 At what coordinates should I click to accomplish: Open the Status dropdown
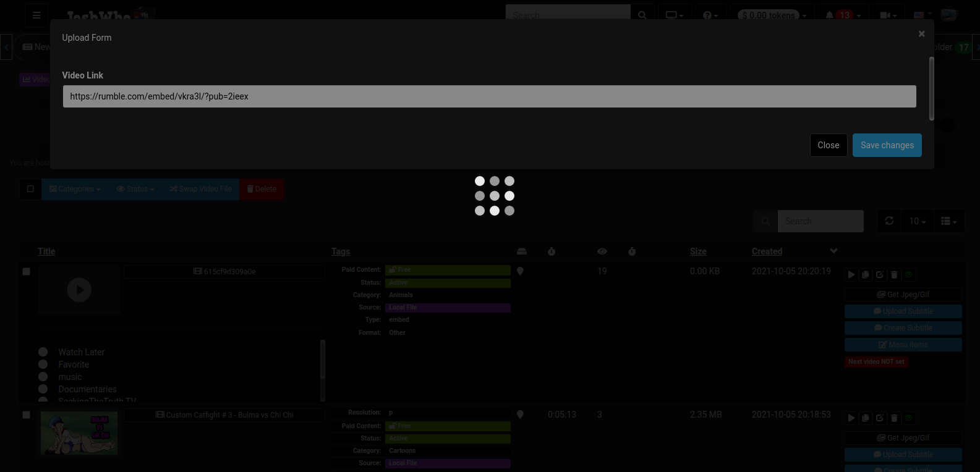[135, 189]
